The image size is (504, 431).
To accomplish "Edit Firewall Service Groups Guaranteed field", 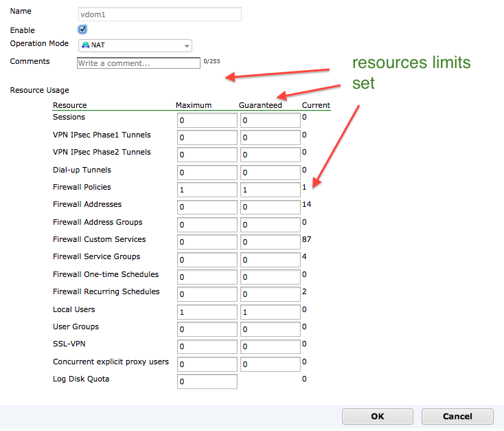I will (x=271, y=260).
